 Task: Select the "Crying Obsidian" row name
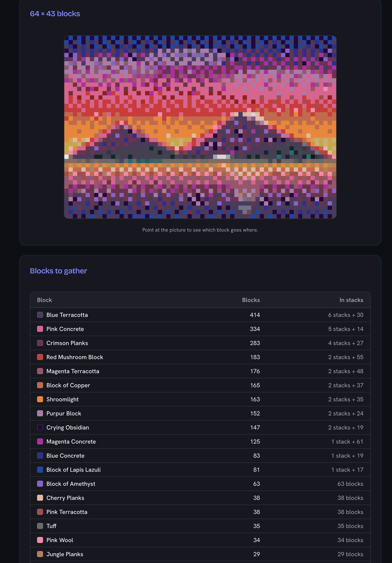coord(68,427)
